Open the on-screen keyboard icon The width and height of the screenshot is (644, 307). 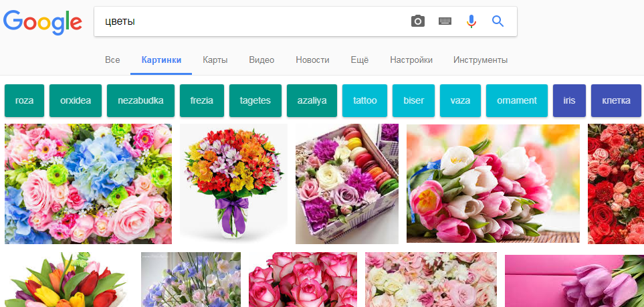pyautogui.click(x=445, y=21)
